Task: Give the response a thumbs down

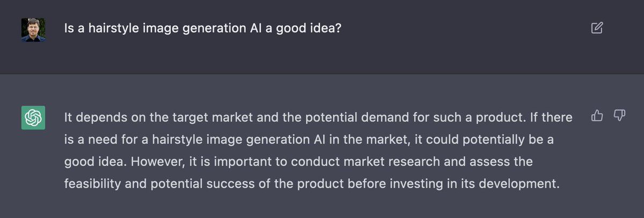Action: tap(619, 115)
